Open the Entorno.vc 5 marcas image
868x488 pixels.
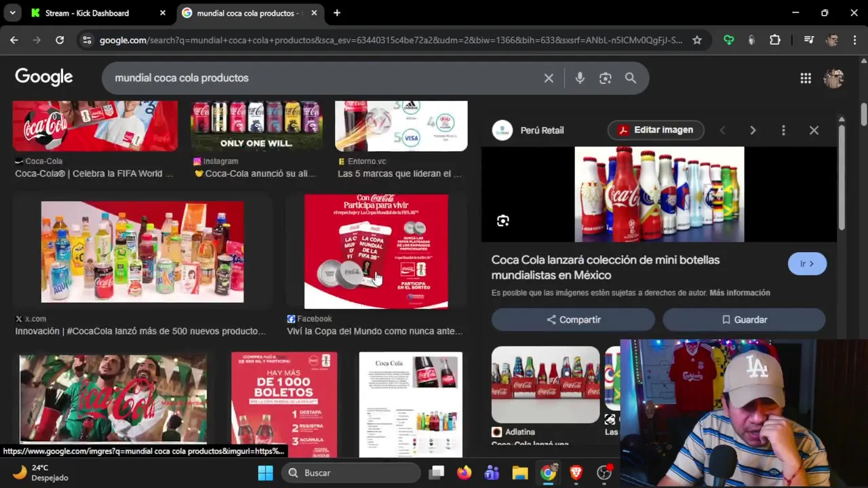click(401, 126)
